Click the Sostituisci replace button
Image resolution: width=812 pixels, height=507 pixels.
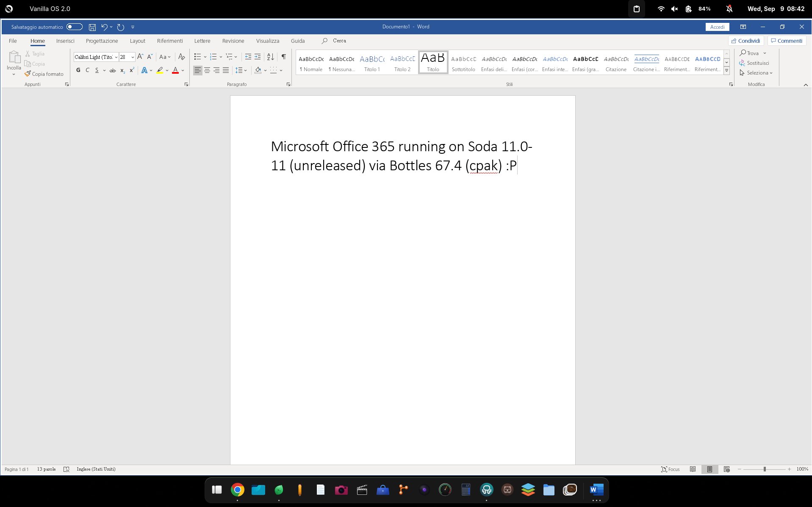pyautogui.click(x=754, y=63)
